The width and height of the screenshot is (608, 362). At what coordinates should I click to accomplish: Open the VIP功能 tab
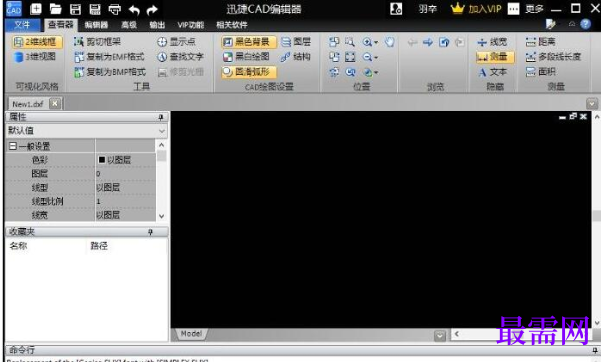190,25
